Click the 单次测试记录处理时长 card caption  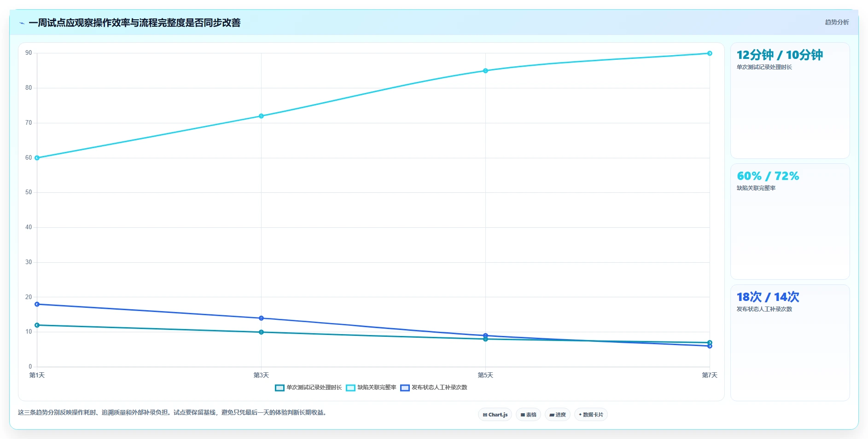[764, 67]
